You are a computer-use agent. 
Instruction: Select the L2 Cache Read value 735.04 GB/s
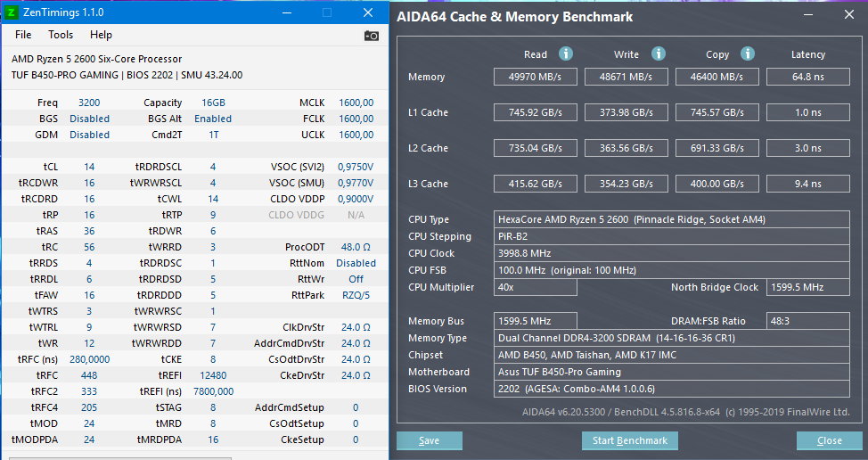tap(536, 148)
